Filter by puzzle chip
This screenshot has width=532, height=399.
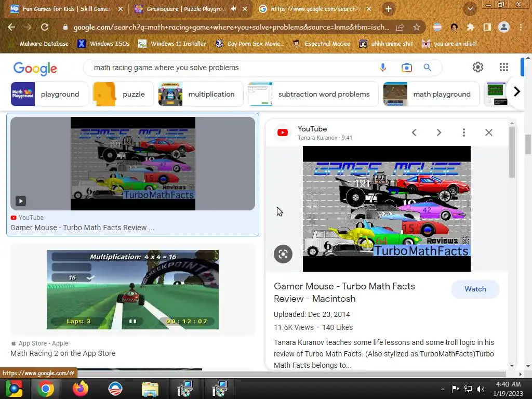tap(123, 94)
